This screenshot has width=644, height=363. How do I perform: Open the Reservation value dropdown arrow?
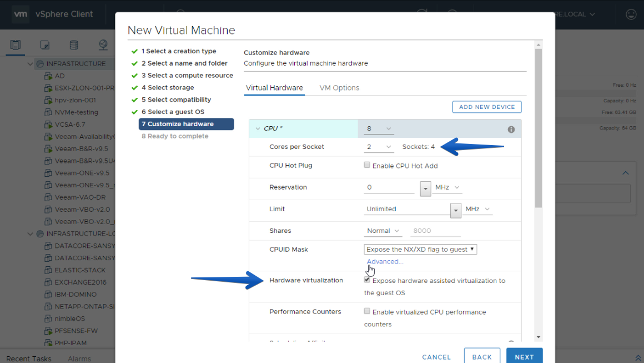pos(425,188)
